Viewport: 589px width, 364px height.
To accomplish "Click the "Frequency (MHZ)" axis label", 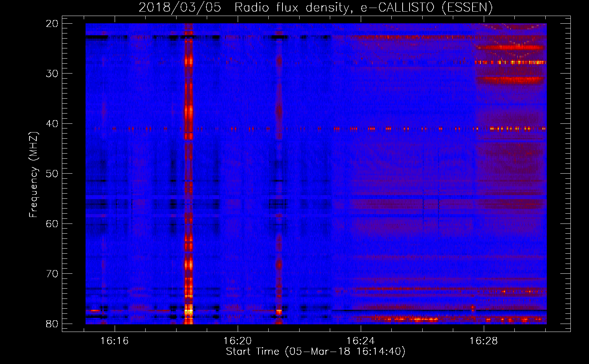I will 33,174.
